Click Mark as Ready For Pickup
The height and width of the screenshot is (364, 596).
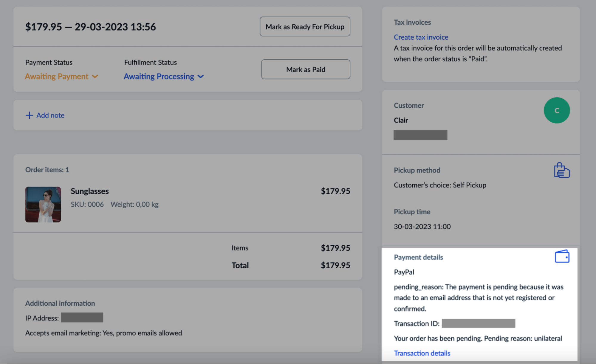[305, 27]
